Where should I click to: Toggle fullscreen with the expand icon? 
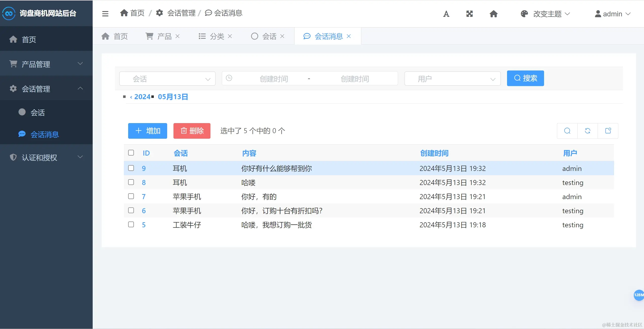tap(470, 14)
